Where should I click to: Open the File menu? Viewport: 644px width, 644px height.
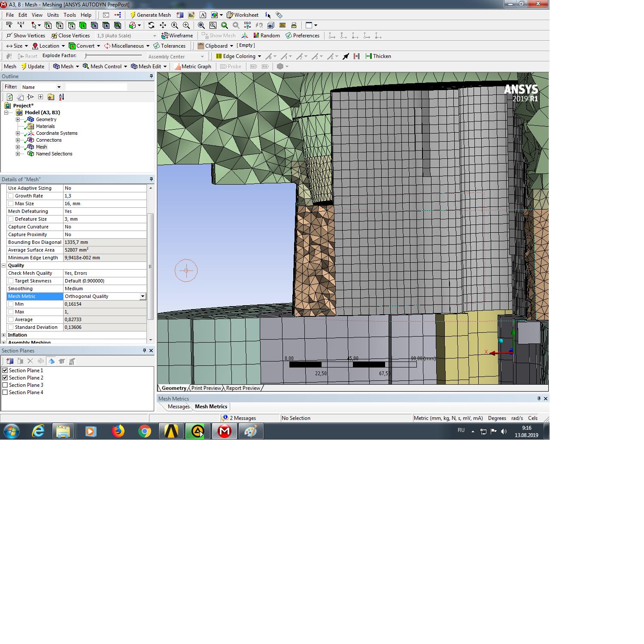point(10,15)
